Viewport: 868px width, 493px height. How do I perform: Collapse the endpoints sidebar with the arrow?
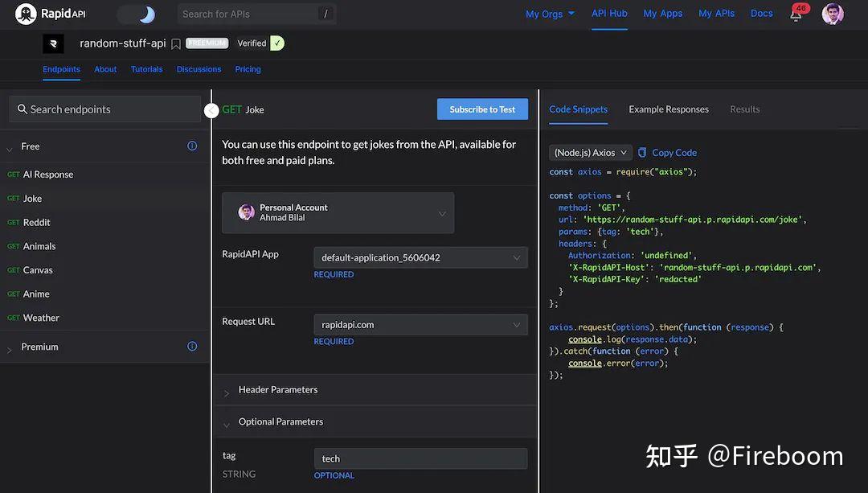[x=211, y=111]
